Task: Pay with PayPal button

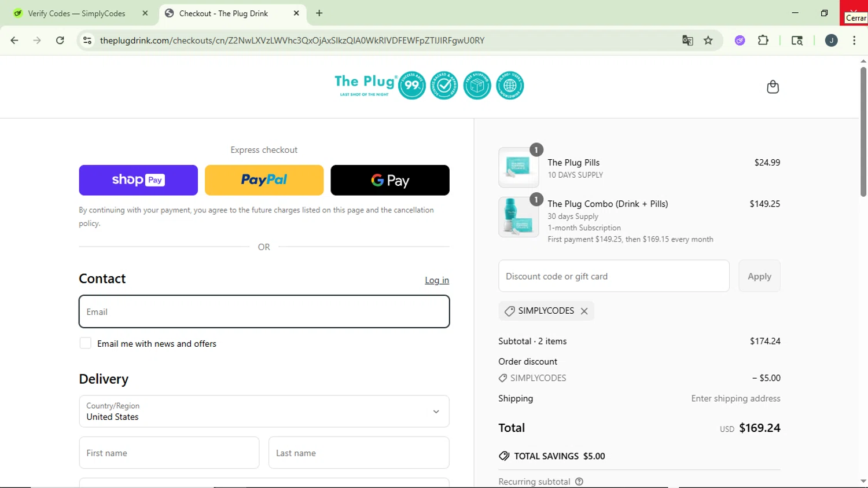Action: click(x=264, y=180)
